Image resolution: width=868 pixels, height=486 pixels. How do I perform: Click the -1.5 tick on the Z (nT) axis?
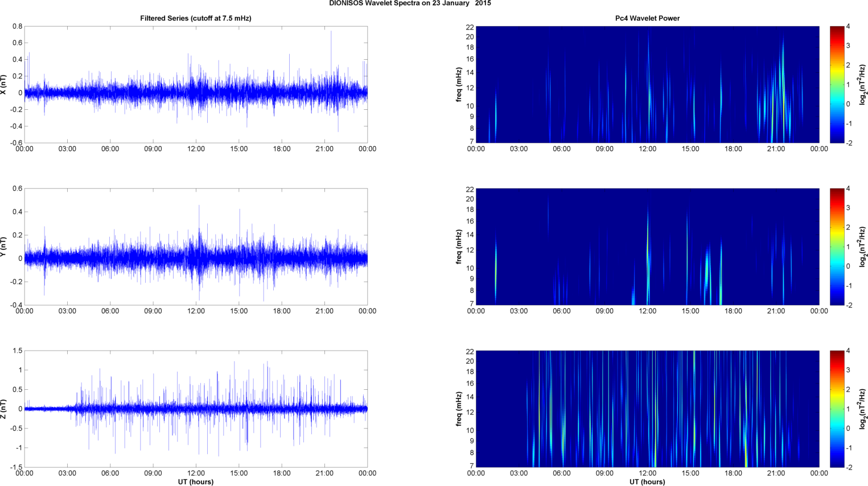coord(16,467)
